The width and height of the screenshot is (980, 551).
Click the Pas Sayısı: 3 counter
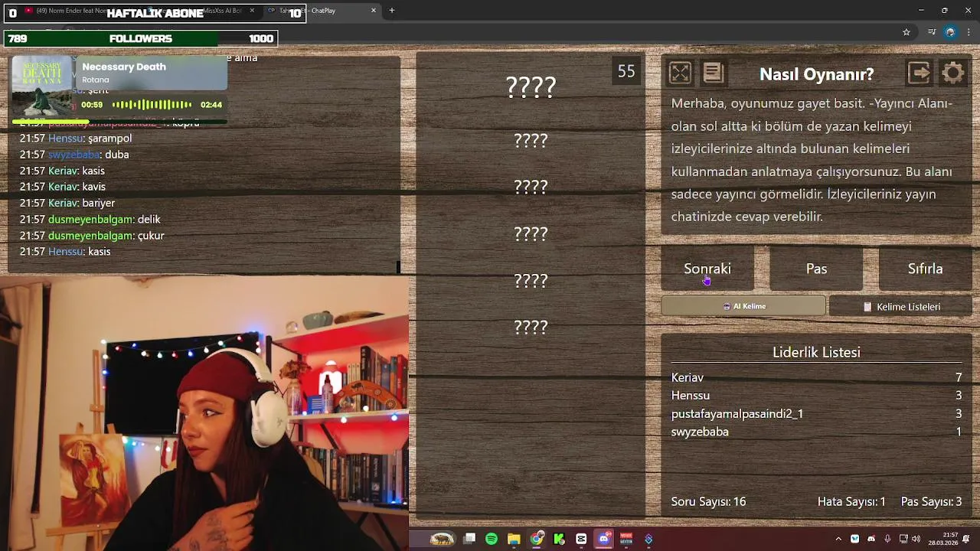tap(931, 502)
